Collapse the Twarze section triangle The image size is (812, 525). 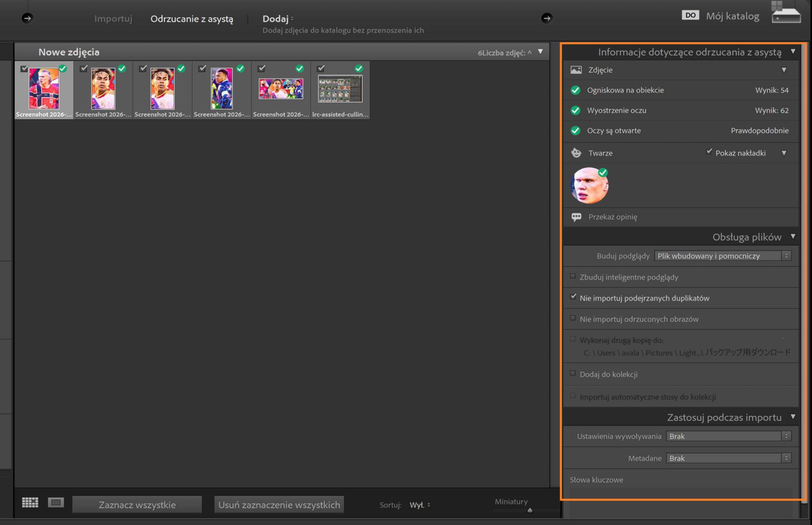pos(784,153)
